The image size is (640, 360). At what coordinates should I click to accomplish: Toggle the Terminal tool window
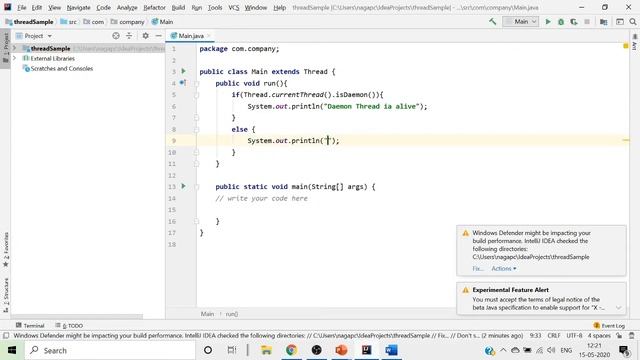[29, 325]
